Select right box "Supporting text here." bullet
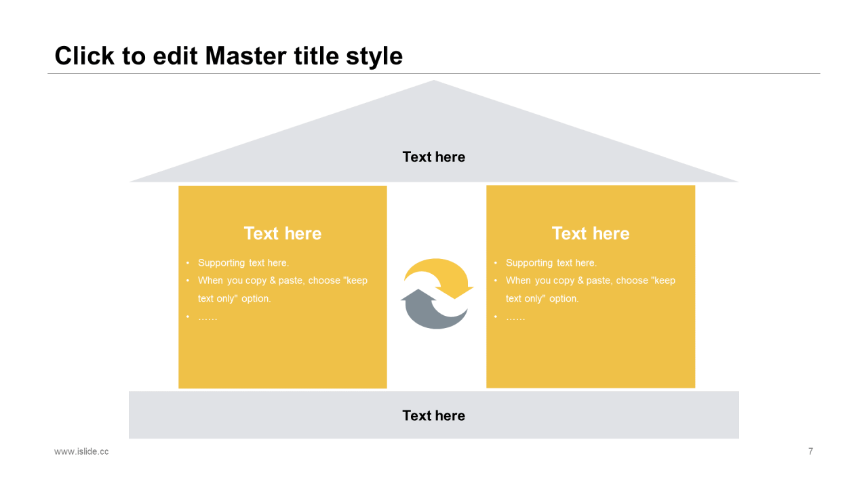This screenshot has width=868, height=488. [x=551, y=263]
